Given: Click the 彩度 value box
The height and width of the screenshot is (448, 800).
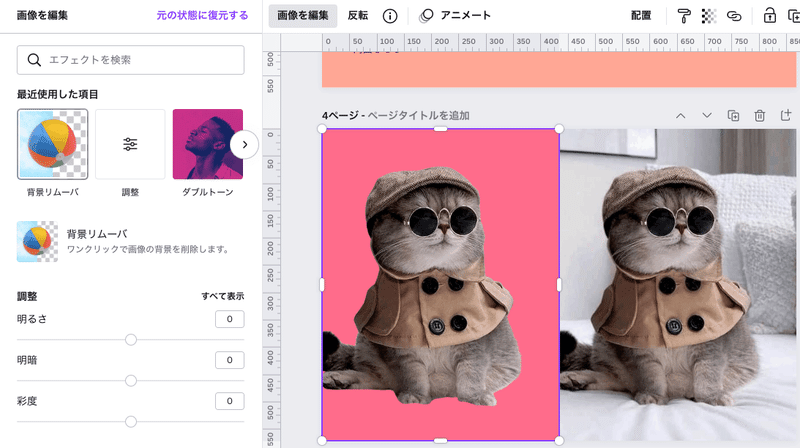Looking at the screenshot, I should 230,401.
